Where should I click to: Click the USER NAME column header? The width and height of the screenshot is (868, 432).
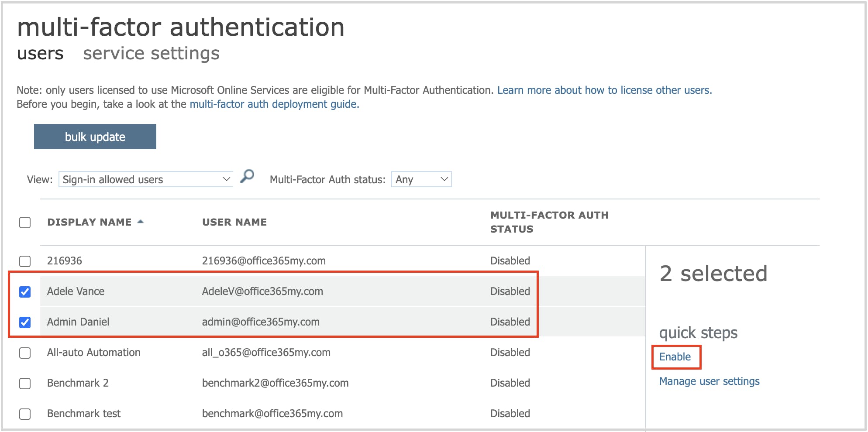pos(234,222)
